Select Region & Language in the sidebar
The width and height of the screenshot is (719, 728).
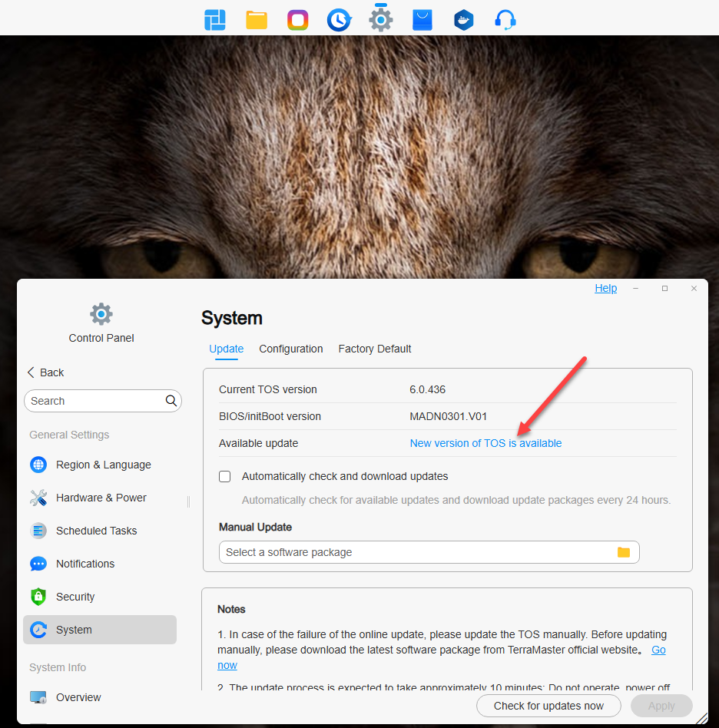click(x=103, y=465)
